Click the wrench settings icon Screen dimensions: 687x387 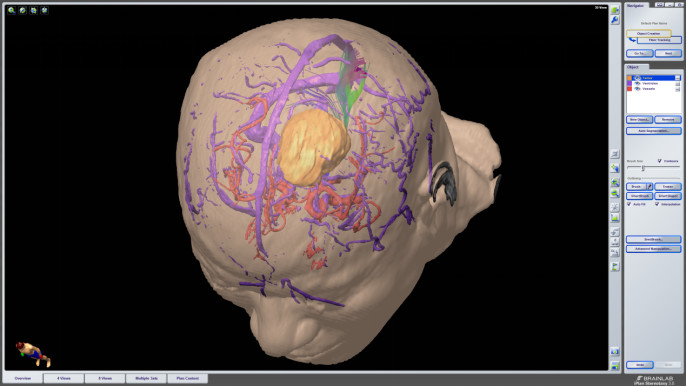click(615, 20)
